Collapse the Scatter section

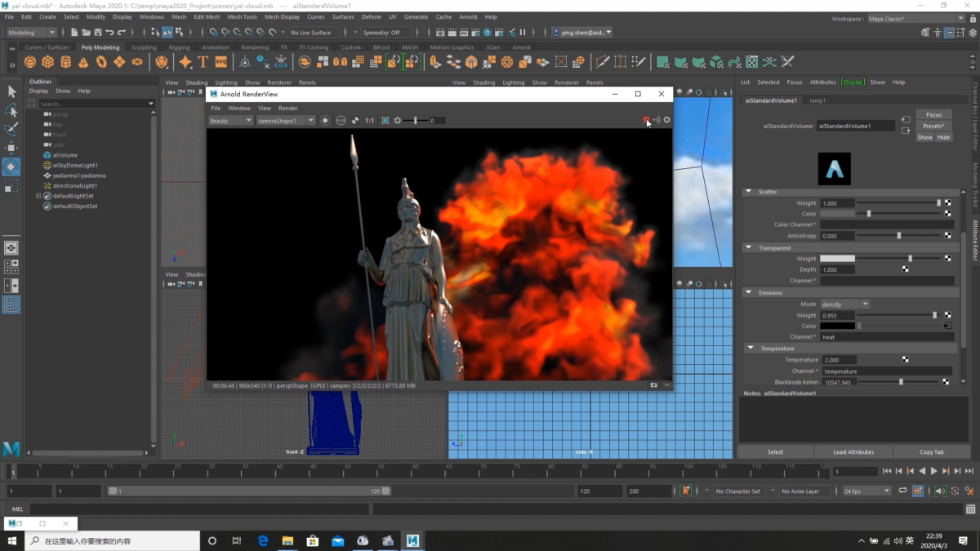click(748, 192)
